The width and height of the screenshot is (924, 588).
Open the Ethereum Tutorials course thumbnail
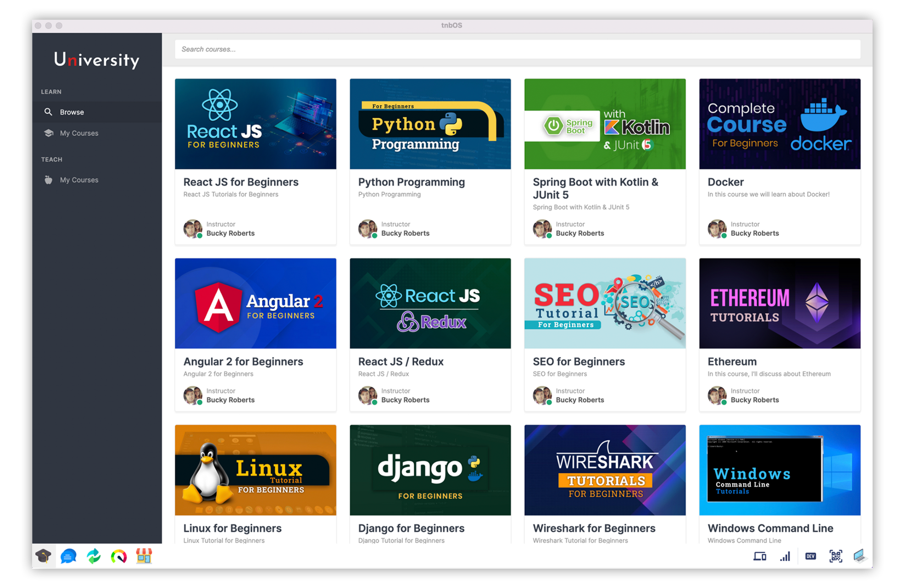779,303
